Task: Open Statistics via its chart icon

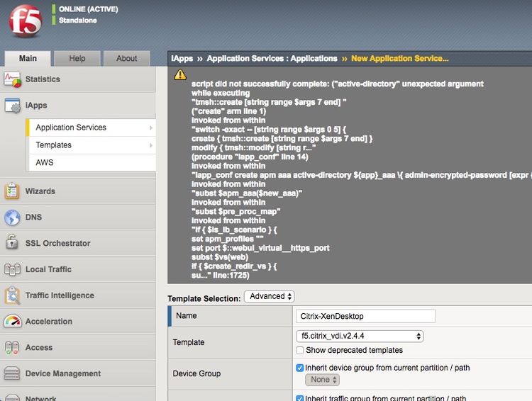Action: 13,79
